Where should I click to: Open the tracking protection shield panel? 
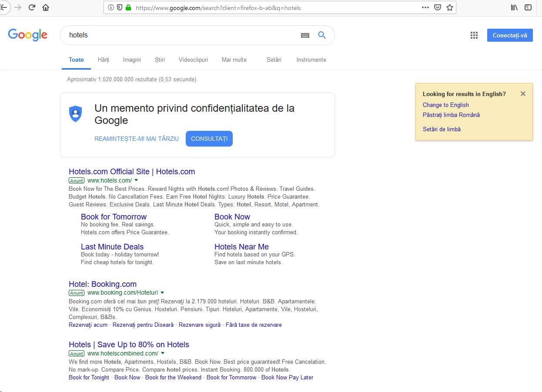point(119,7)
